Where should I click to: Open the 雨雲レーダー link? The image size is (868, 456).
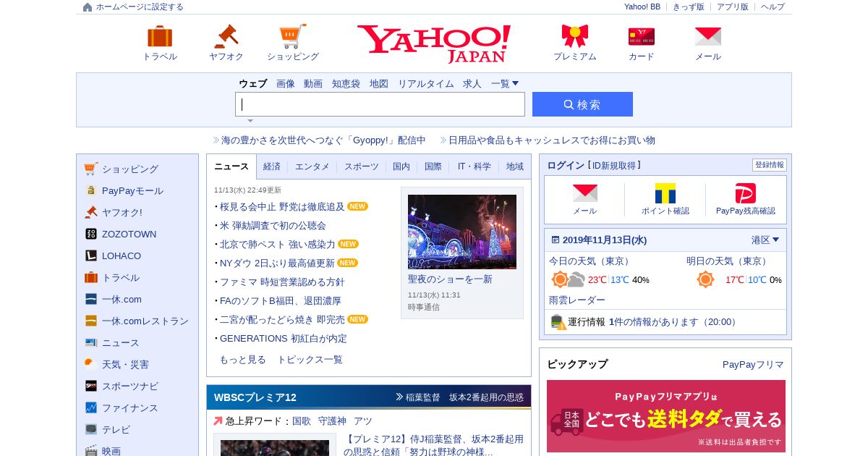pyautogui.click(x=577, y=300)
